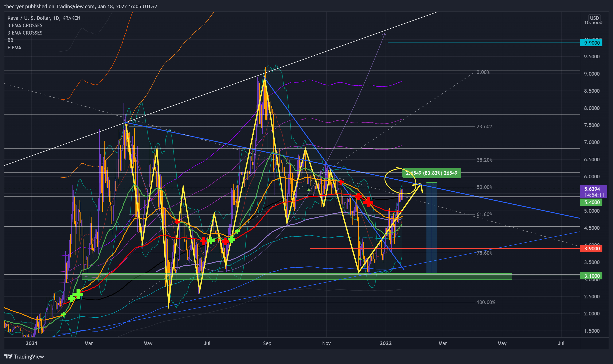Click the Sep label on time axis

[x=267, y=343]
